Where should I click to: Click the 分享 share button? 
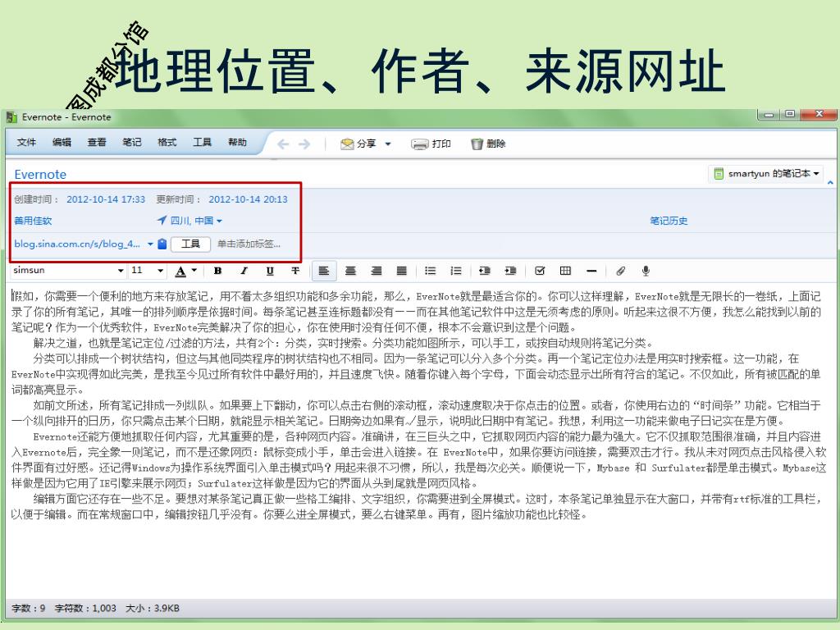[x=358, y=144]
